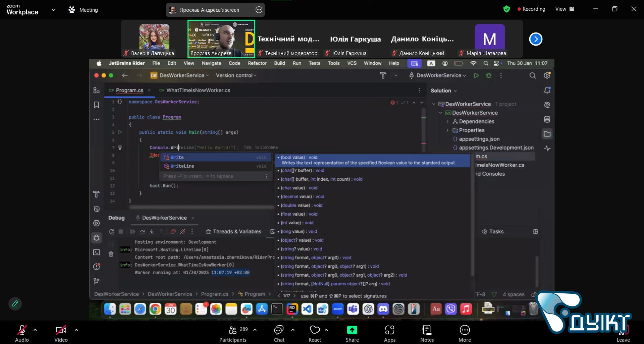This screenshot has height=344, width=644.
Task: Expand Properties folder in Solution tree
Action: click(447, 130)
